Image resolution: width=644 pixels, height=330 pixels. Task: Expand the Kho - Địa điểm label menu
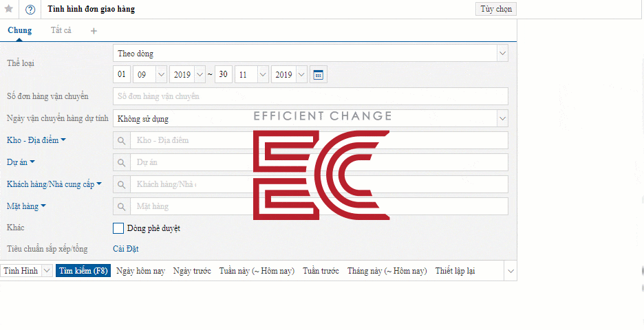pyautogui.click(x=63, y=140)
